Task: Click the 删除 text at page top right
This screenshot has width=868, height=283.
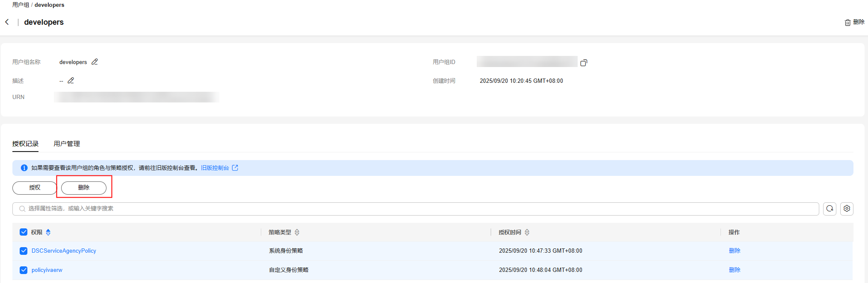Action: [859, 22]
